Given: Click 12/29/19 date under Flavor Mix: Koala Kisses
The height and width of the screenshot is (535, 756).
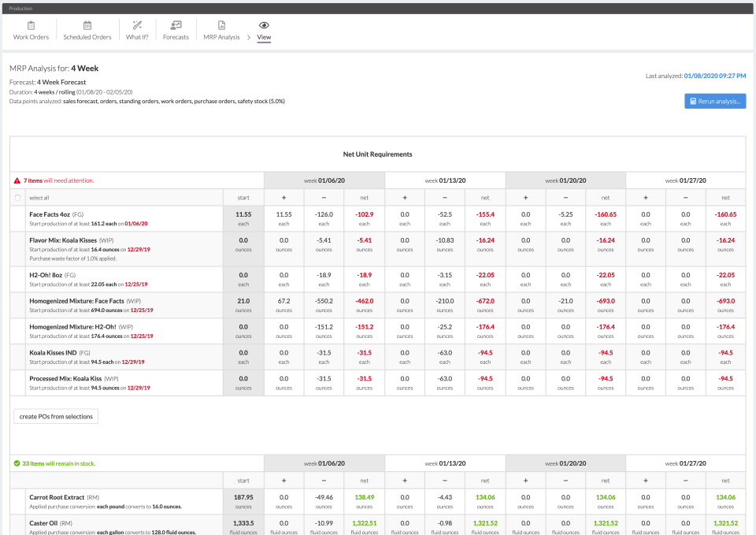Looking at the screenshot, I should pyautogui.click(x=139, y=250).
